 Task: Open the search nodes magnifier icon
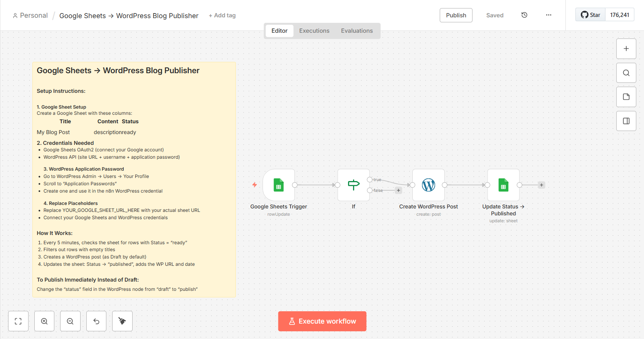(626, 73)
